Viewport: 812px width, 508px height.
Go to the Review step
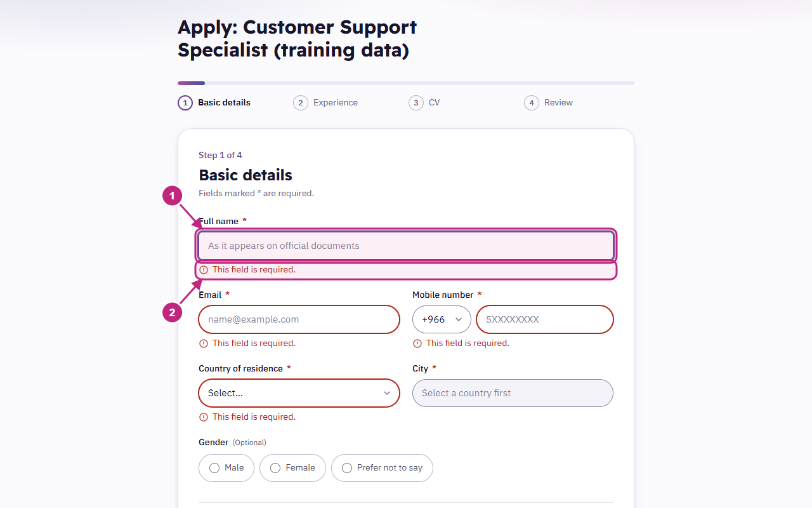point(558,103)
